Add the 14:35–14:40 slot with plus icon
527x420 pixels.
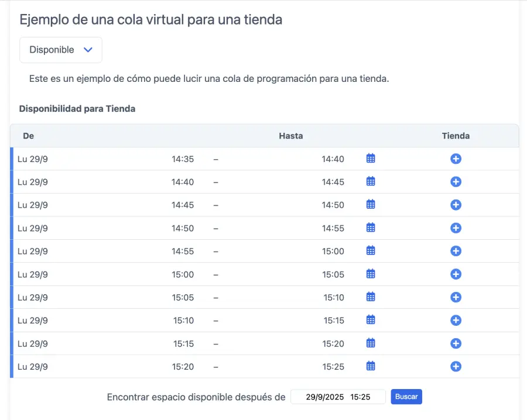point(456,159)
